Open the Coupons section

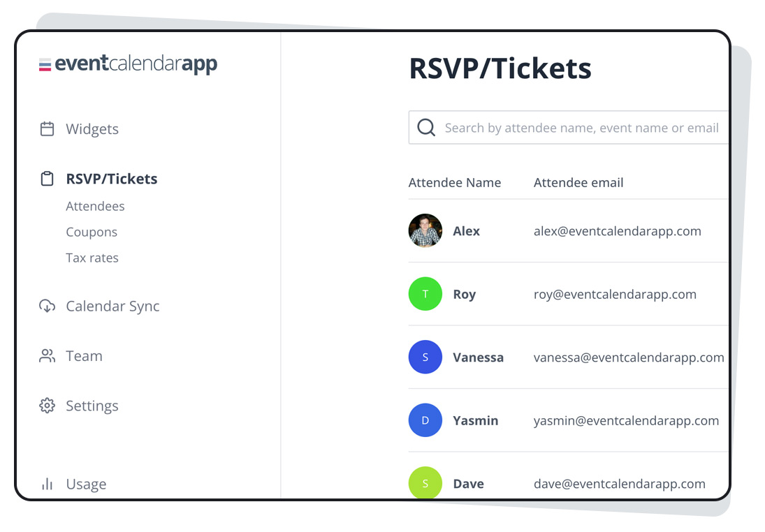coord(92,232)
